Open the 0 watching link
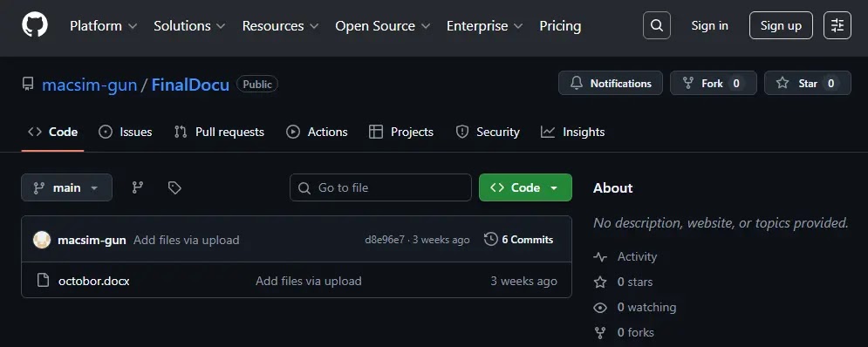The width and height of the screenshot is (868, 347). tap(646, 307)
